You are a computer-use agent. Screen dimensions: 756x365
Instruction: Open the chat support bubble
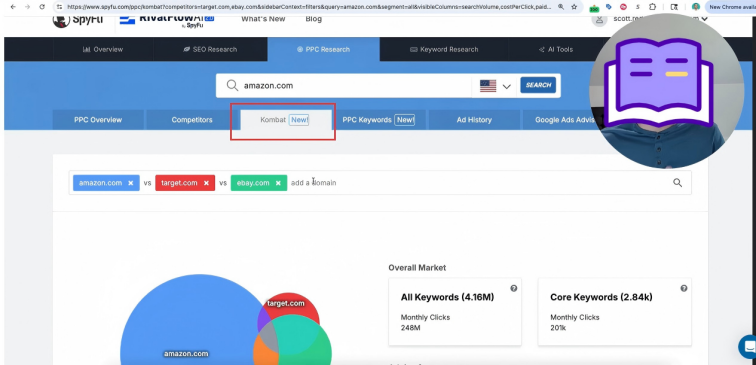click(748, 347)
